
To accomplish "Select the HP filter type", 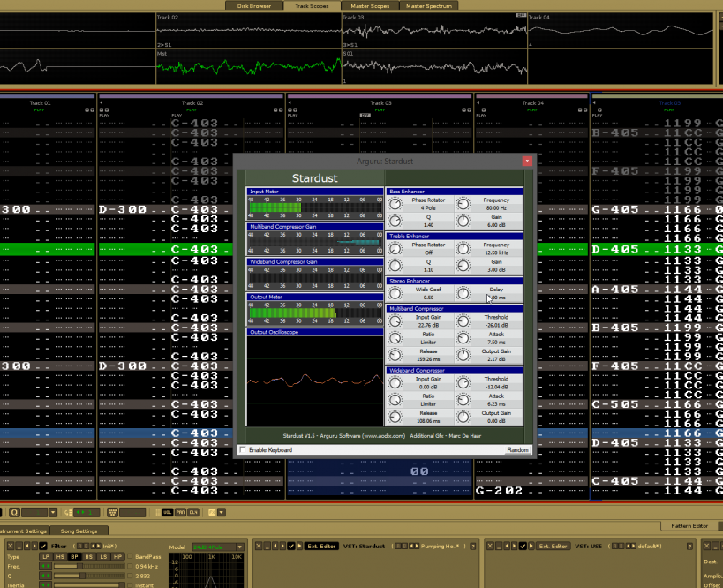I will click(x=117, y=556).
